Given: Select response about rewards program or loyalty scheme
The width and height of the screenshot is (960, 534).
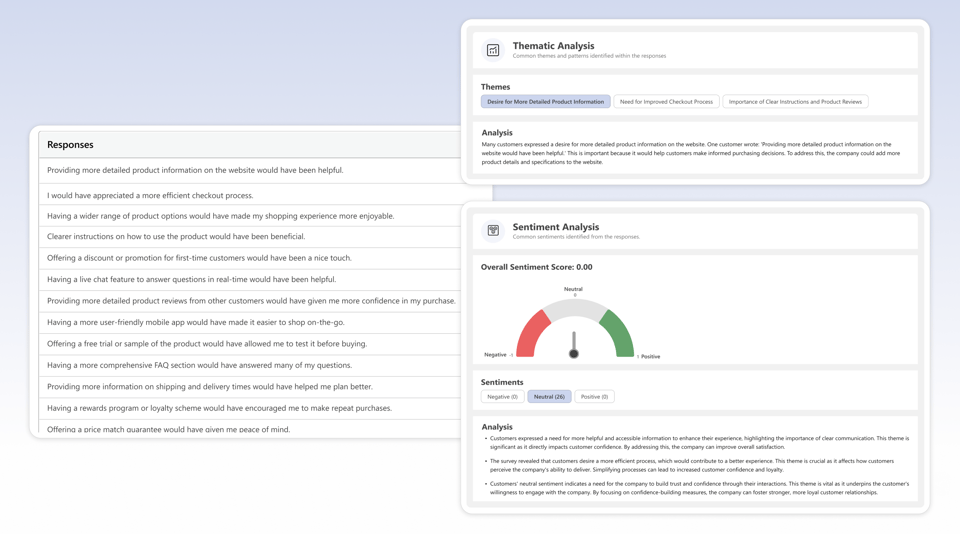Looking at the screenshot, I should (250, 408).
